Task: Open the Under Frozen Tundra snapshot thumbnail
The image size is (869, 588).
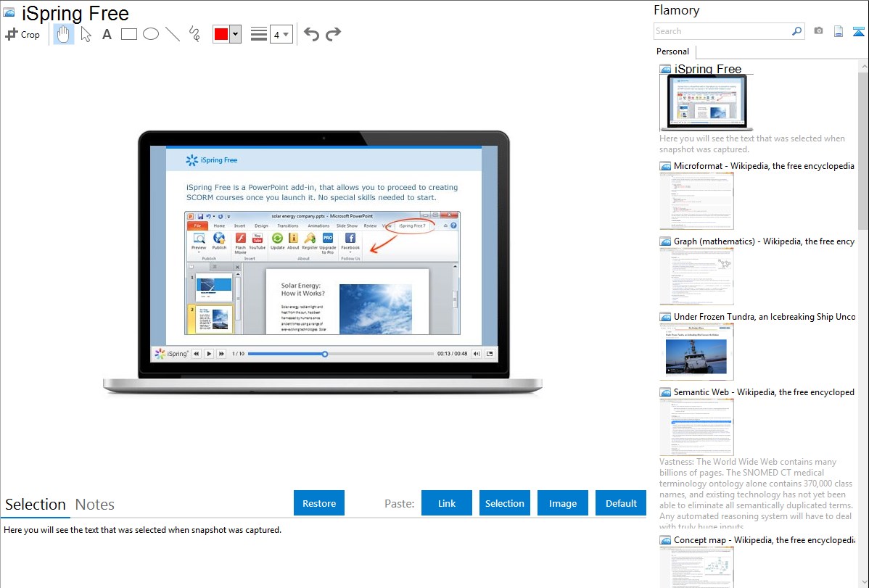Action: pos(696,352)
